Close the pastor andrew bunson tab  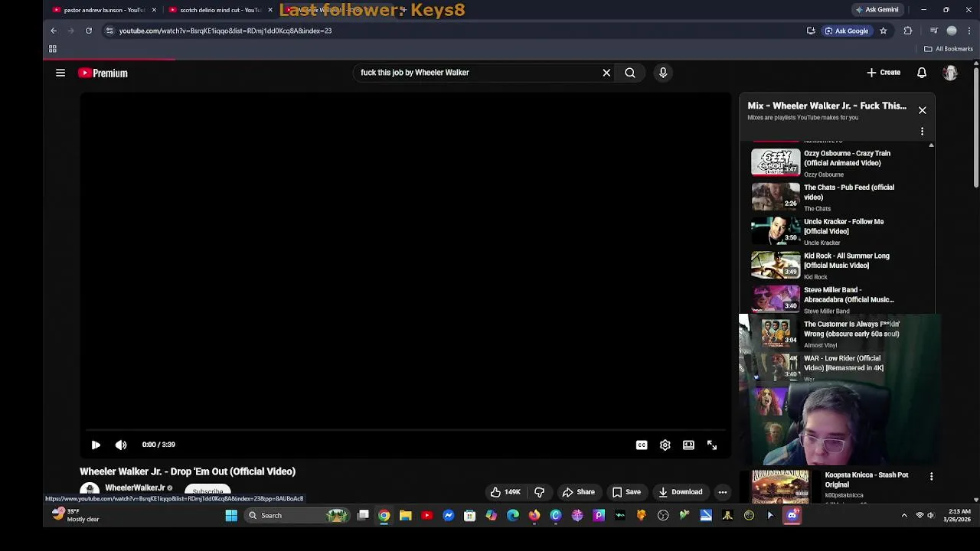[x=154, y=10]
